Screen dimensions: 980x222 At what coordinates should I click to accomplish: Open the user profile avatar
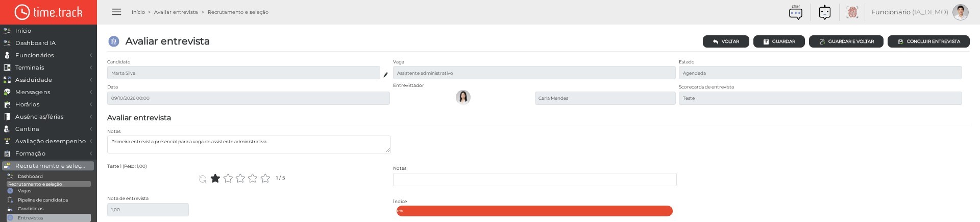(960, 12)
